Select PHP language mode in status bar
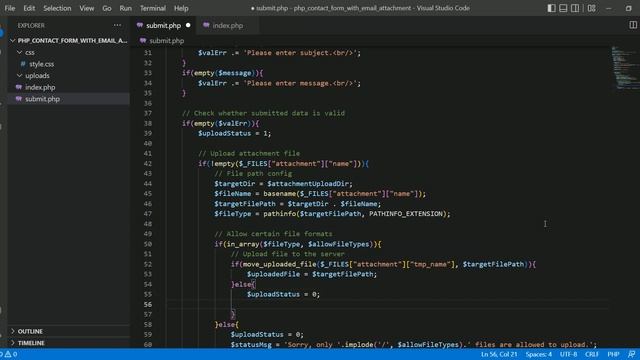Image resolution: width=640 pixels, height=360 pixels. (x=613, y=354)
